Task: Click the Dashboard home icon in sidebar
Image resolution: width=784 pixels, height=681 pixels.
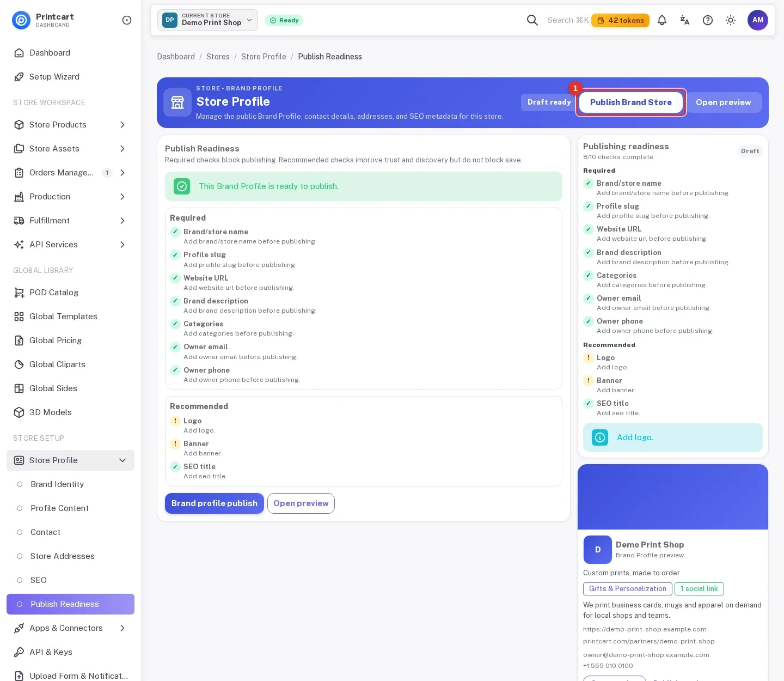Action: pos(19,53)
